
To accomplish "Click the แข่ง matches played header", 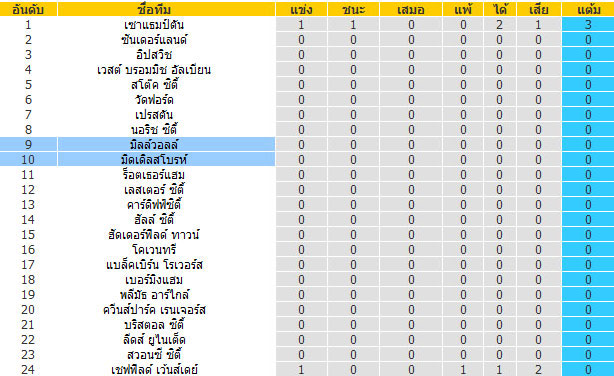I will (x=301, y=10).
